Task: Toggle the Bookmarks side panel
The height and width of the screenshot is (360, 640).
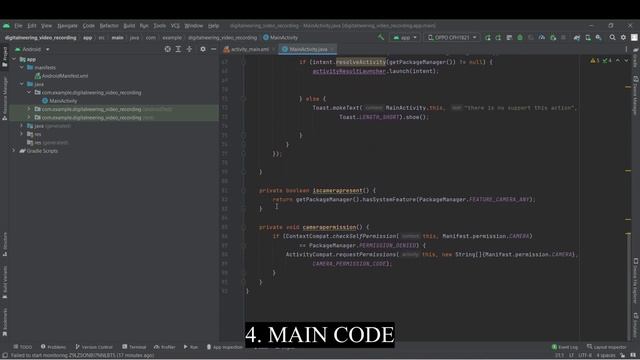Action: (4, 321)
